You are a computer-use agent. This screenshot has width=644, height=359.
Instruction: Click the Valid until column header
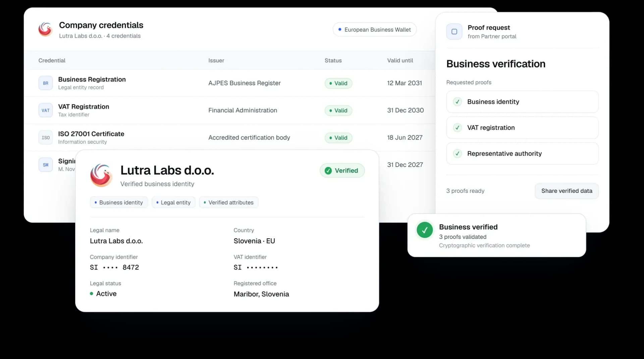(400, 60)
